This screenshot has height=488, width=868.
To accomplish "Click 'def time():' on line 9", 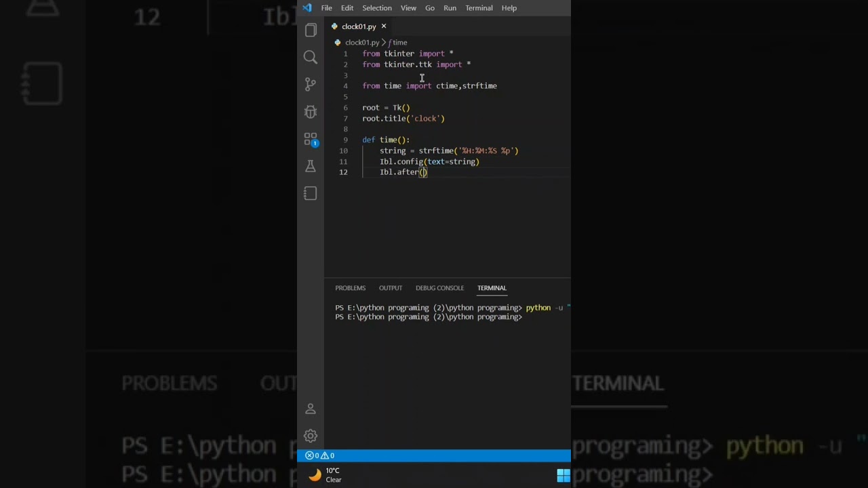I will click(386, 140).
